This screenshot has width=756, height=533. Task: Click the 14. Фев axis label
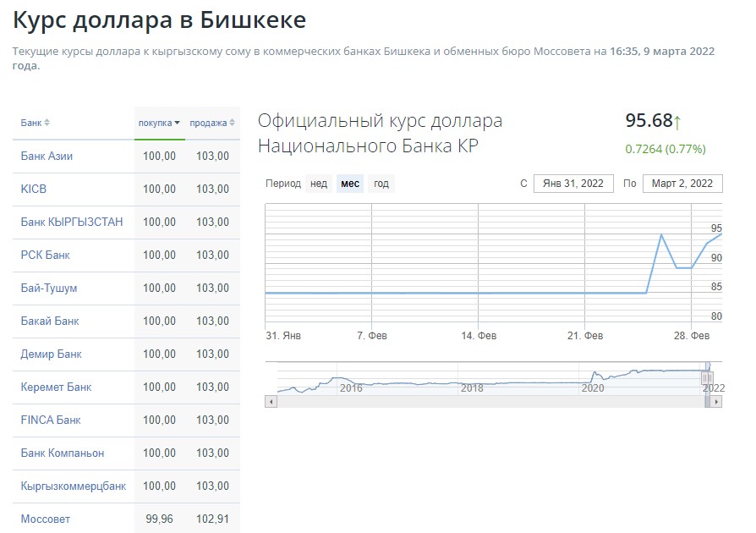click(479, 336)
